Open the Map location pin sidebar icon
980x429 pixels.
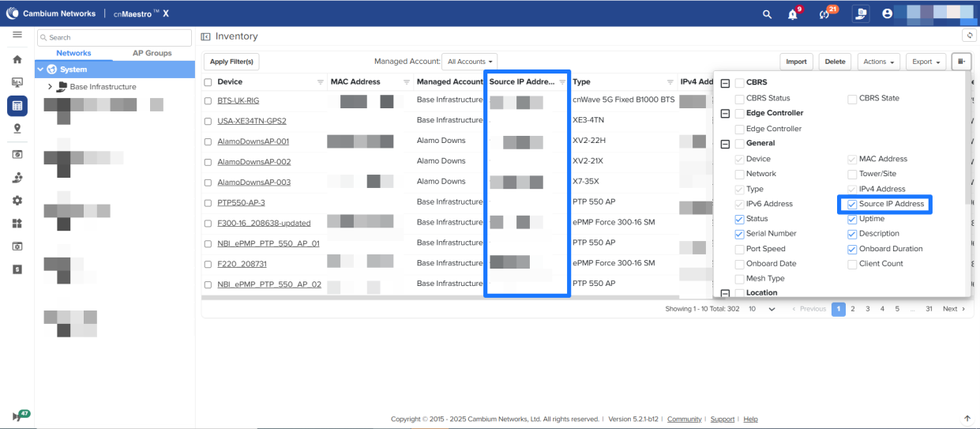(x=17, y=128)
